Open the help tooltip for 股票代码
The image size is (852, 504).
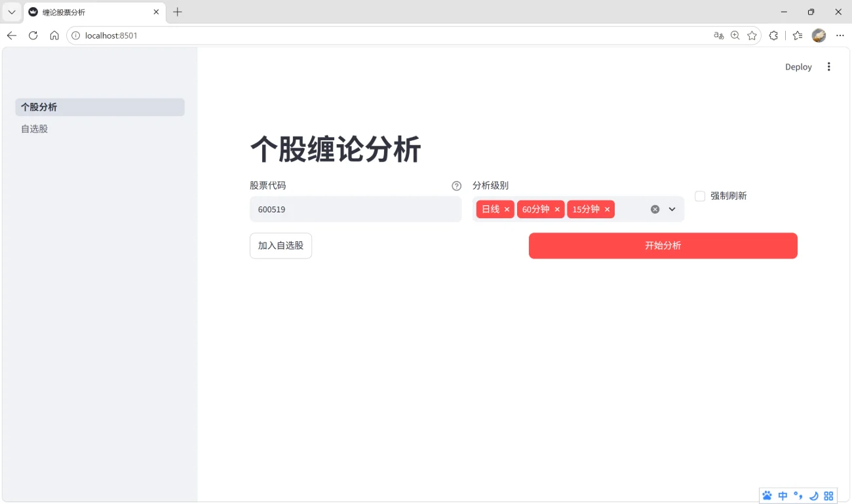[457, 186]
